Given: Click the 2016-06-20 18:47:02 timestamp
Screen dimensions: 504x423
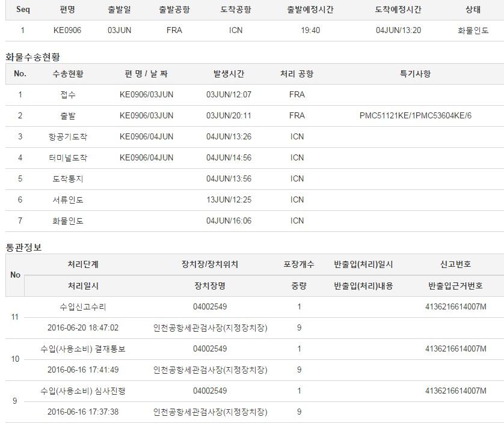Looking at the screenshot, I should tap(83, 327).
